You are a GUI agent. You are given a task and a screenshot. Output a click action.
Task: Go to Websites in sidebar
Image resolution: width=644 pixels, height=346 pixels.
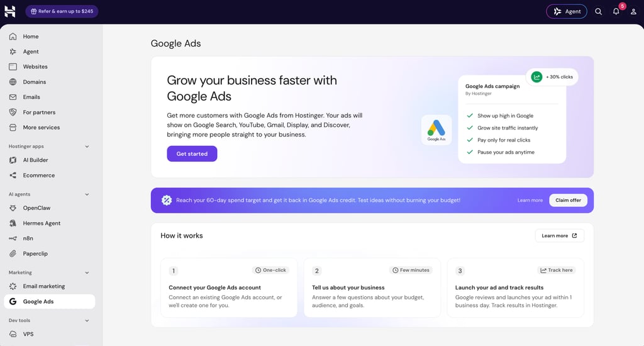pyautogui.click(x=49, y=67)
